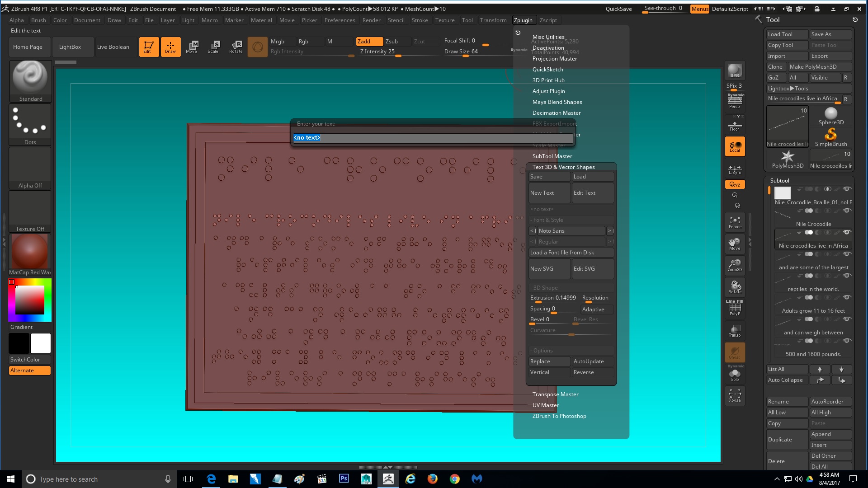This screenshot has width=868, height=488.
Task: Toggle visibility eye of Nile Crocodile subtool
Action: [x=847, y=211]
